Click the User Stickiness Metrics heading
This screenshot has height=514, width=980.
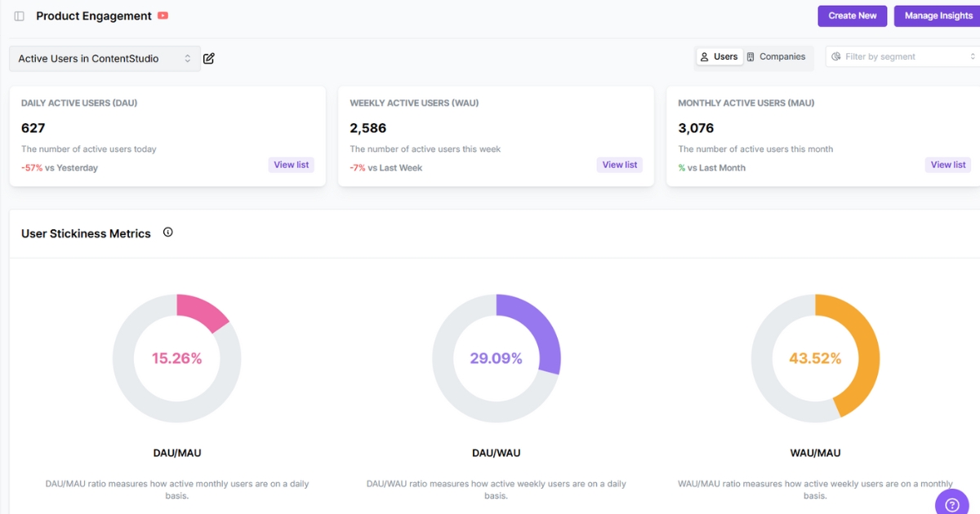tap(86, 233)
